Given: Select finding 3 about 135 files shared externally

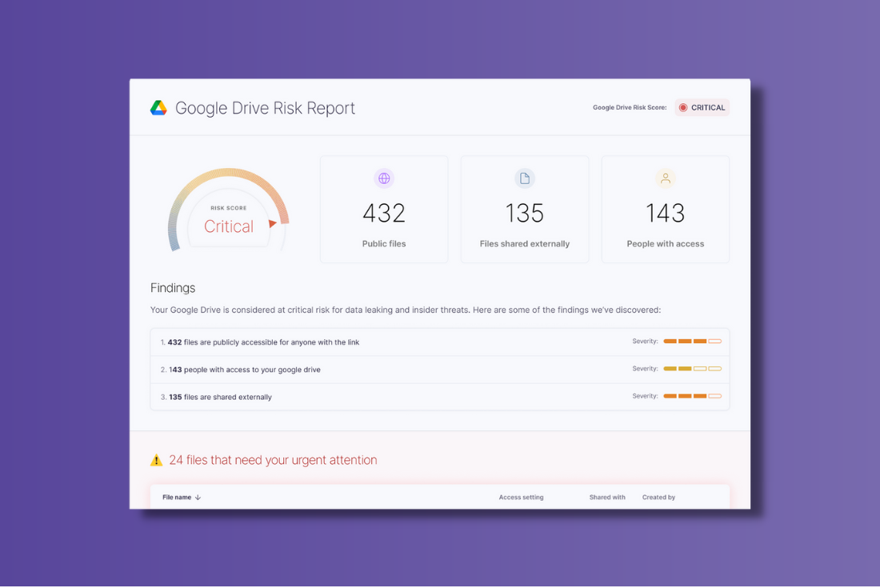Looking at the screenshot, I should (x=440, y=397).
